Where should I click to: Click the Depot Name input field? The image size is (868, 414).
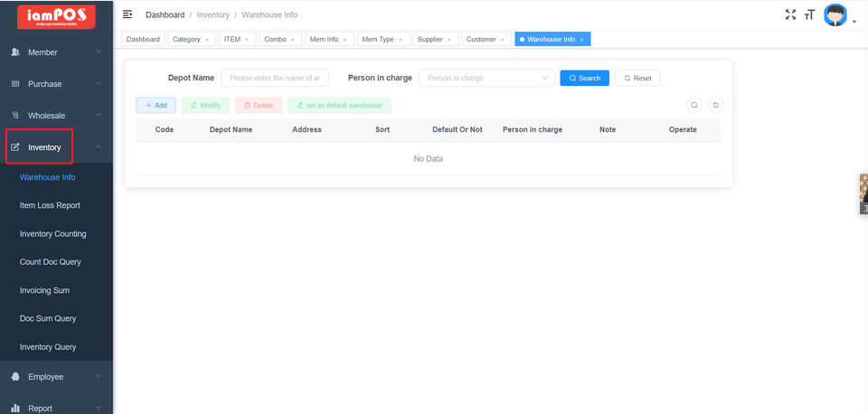coord(275,79)
